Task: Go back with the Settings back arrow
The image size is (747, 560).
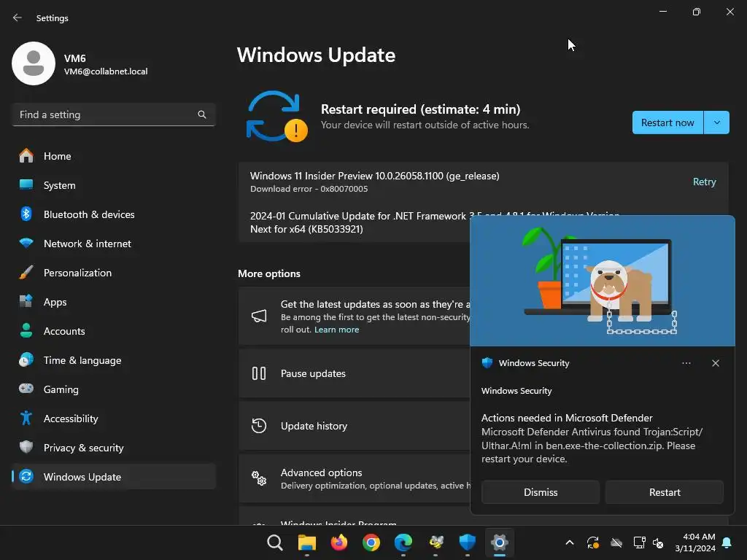Action: point(18,17)
